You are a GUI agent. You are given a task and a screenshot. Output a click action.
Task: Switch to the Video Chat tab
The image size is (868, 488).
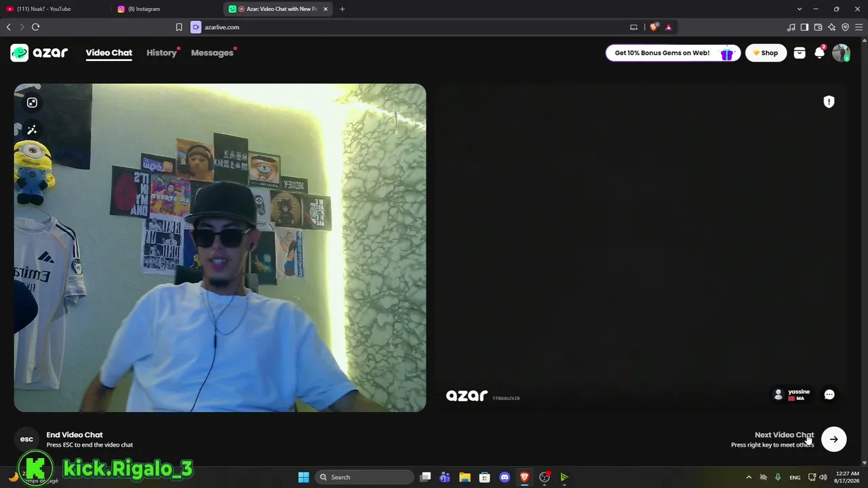pyautogui.click(x=108, y=53)
